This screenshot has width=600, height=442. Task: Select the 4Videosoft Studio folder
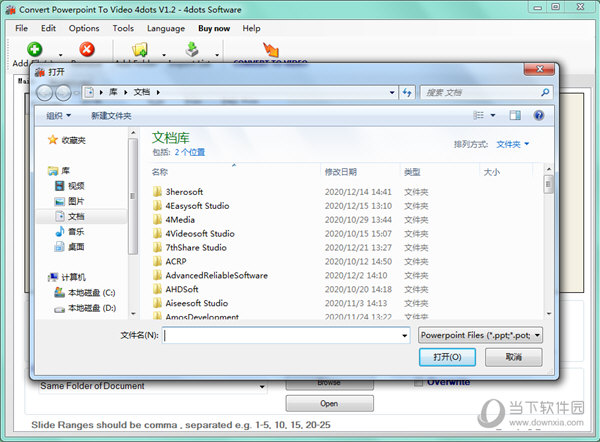(193, 233)
